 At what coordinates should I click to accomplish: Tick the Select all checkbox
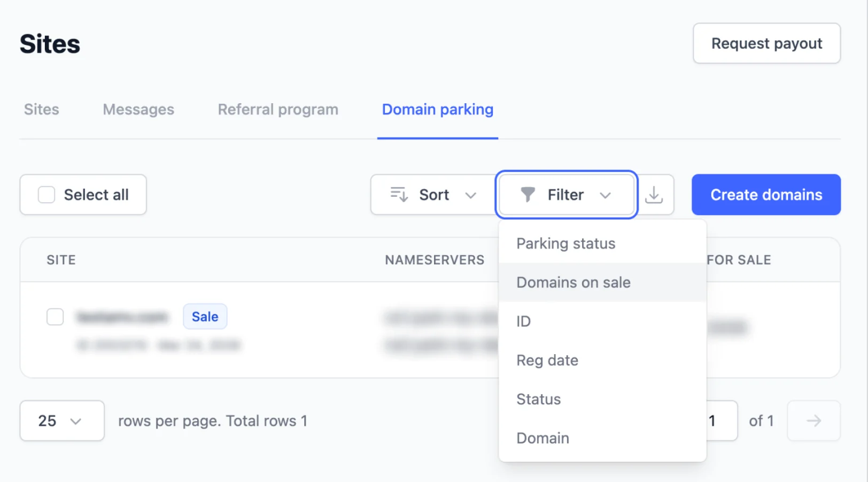[46, 195]
